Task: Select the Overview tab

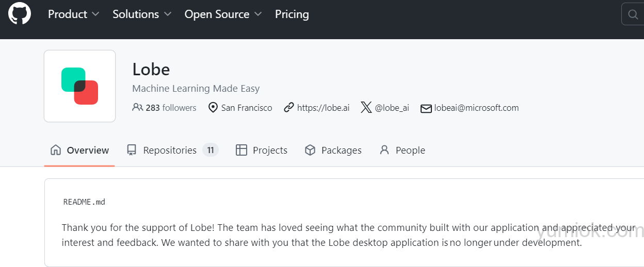Action: point(79,150)
